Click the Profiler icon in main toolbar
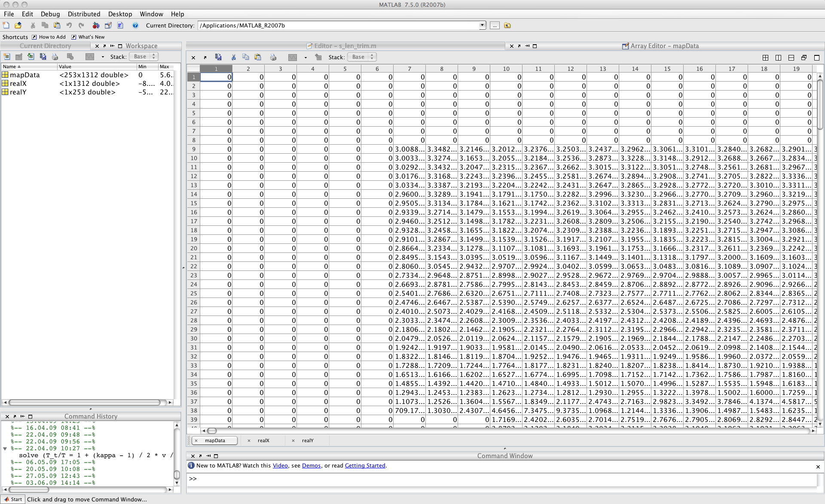 (x=120, y=26)
